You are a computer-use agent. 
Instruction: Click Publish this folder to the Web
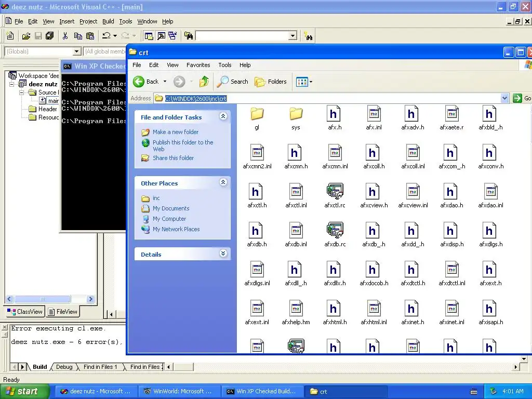coord(183,145)
